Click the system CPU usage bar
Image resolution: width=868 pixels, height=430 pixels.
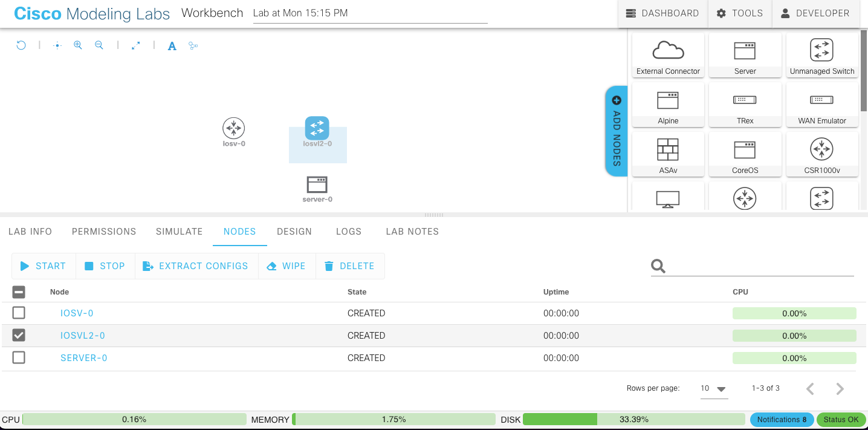pos(134,419)
